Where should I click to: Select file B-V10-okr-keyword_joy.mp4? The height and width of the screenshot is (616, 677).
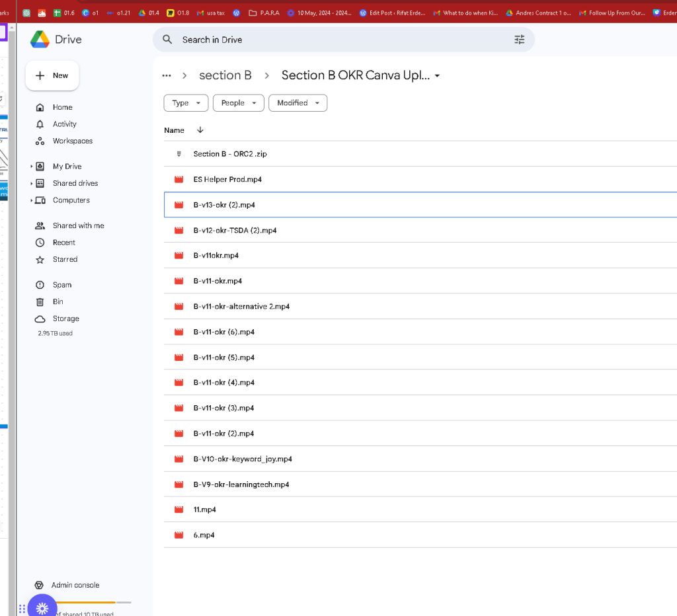420,459
